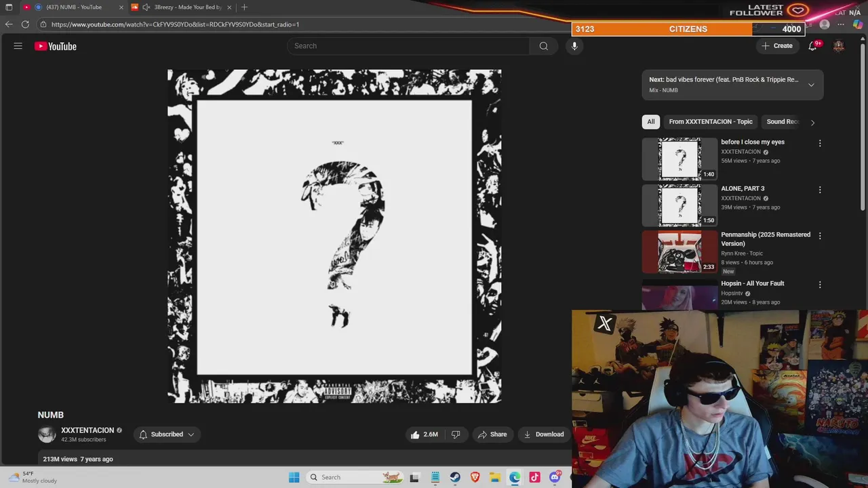The width and height of the screenshot is (868, 488).
Task: Open TikTok from the taskbar
Action: click(x=534, y=477)
